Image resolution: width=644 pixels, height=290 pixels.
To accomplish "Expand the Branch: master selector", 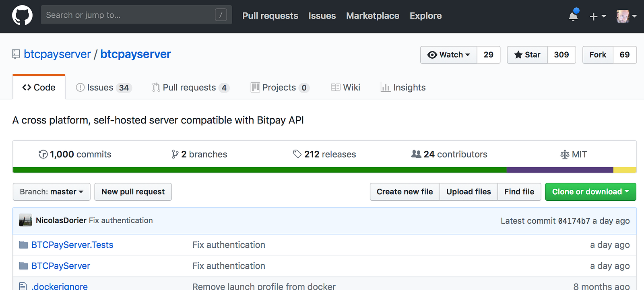I will pos(52,192).
